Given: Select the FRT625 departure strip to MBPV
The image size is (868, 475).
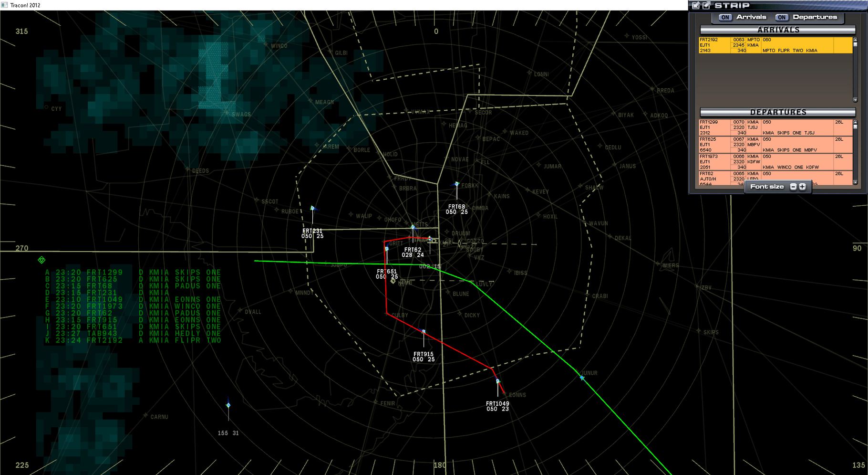Looking at the screenshot, I should tap(775, 145).
